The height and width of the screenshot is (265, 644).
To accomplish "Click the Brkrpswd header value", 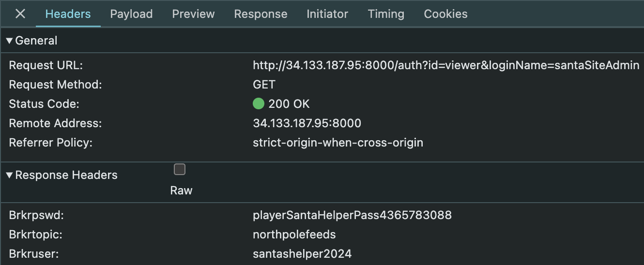I will coord(352,215).
